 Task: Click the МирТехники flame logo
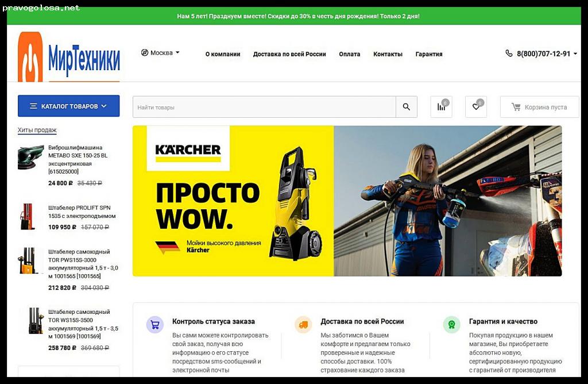30,57
